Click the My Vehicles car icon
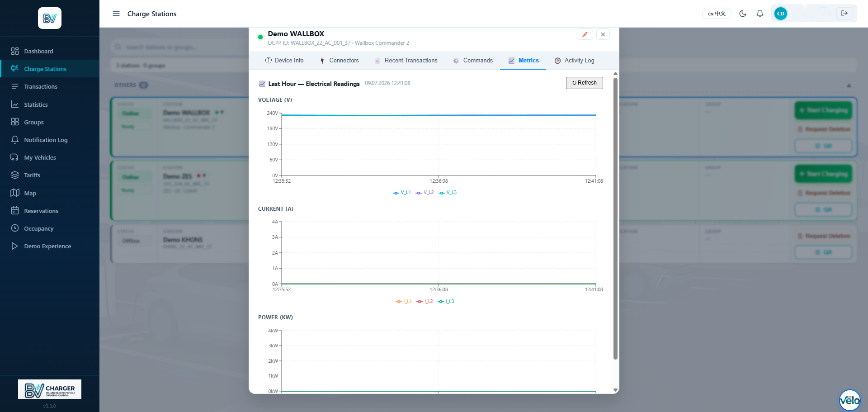The image size is (868, 412). click(15, 157)
